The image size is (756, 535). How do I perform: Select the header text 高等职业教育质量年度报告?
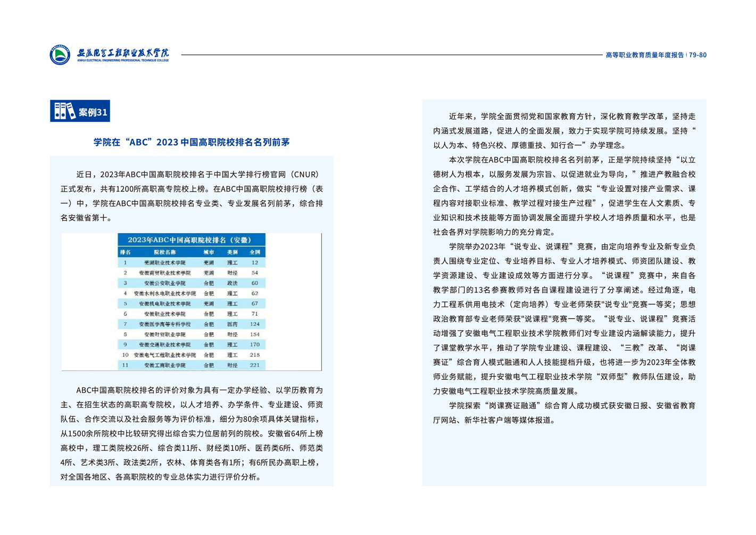point(644,55)
